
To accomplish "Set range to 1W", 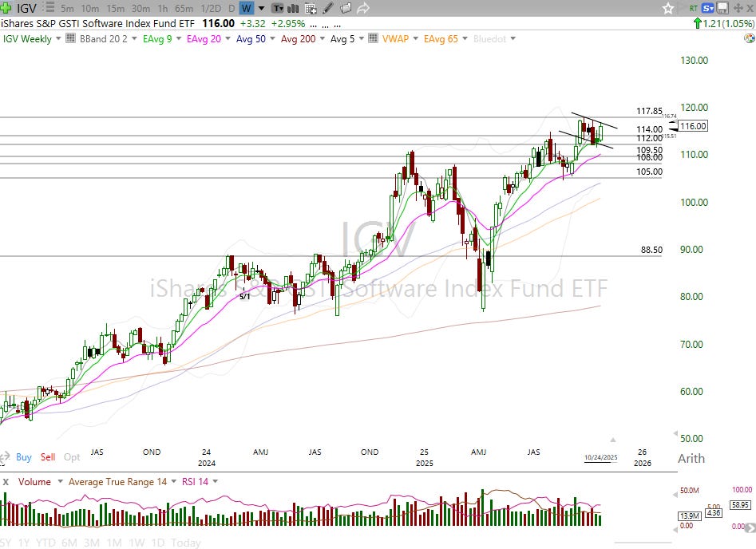I will tap(137, 543).
